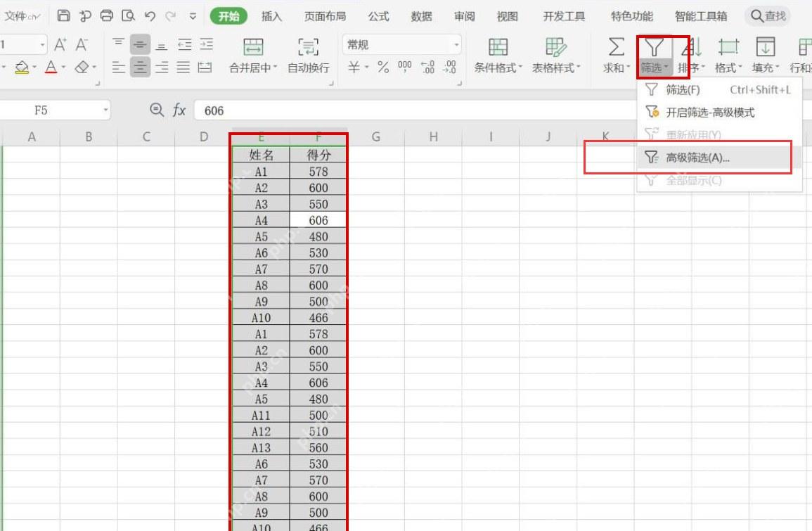Screen dimensions: 812x531
Task: Enable 自动换行 wrap text
Action: pos(308,56)
